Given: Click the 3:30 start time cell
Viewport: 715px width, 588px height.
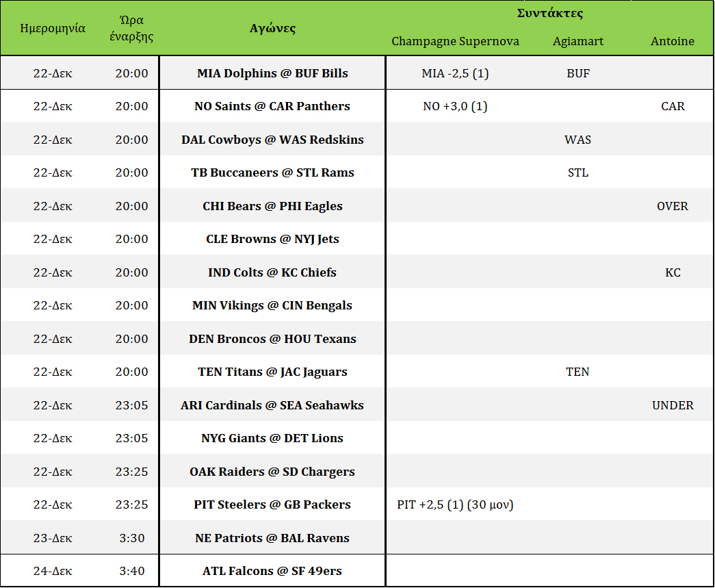Looking at the screenshot, I should [x=131, y=538].
